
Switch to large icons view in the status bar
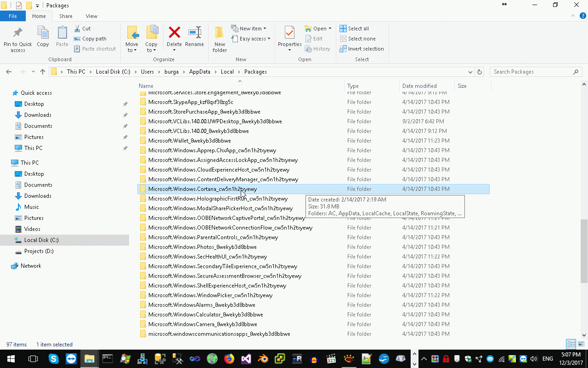(581, 344)
